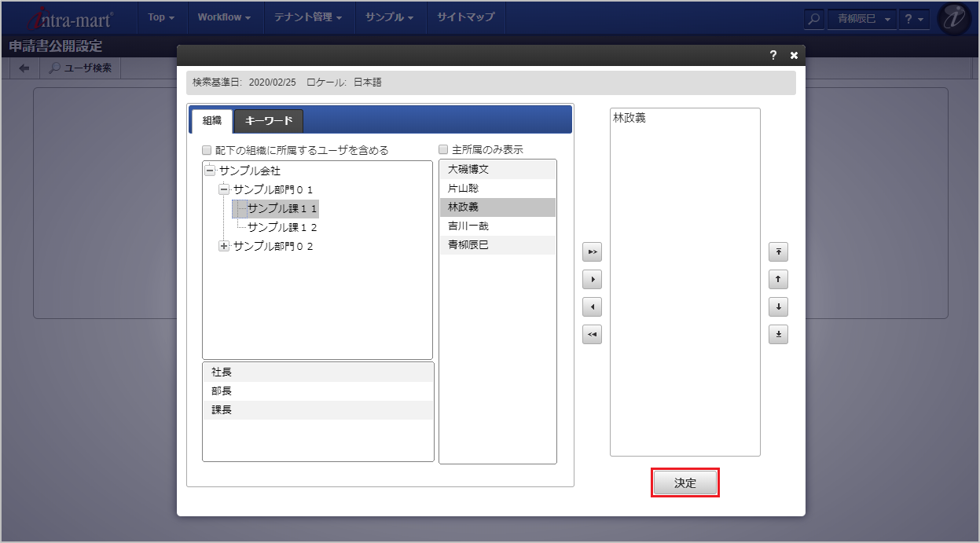
Task: Move selected user to top with ↟ icon
Action: pyautogui.click(x=778, y=251)
